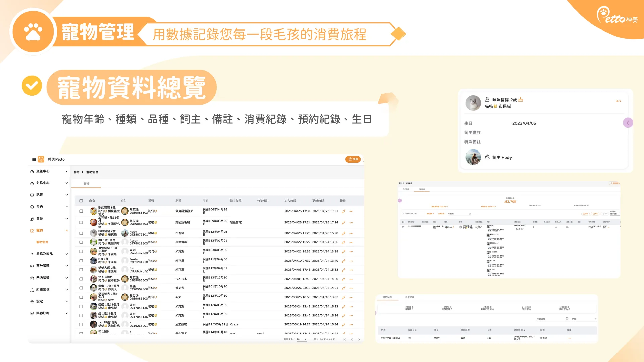This screenshot has width=644, height=362.
Task: Click search magnifier in consumption record panel
Action: [x=403, y=214]
